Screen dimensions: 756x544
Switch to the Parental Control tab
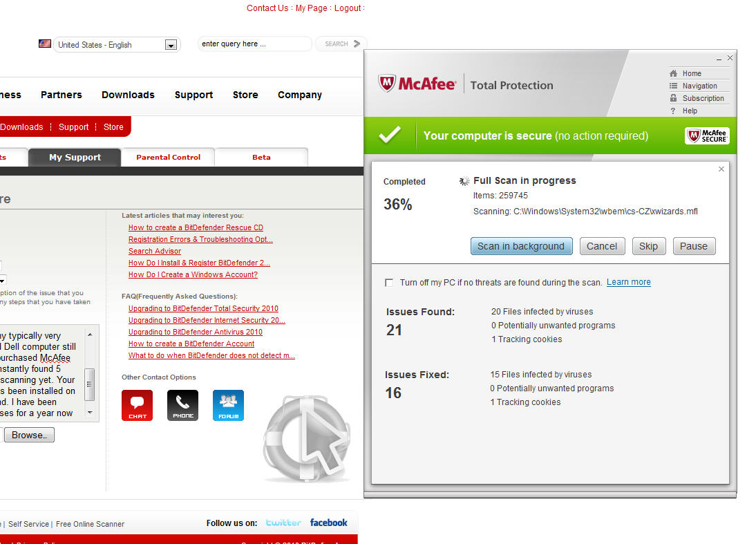168,157
